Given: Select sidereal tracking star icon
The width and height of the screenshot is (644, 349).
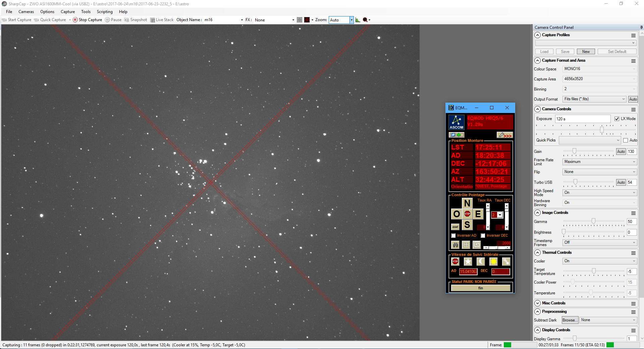Looking at the screenshot, I should [x=468, y=261].
